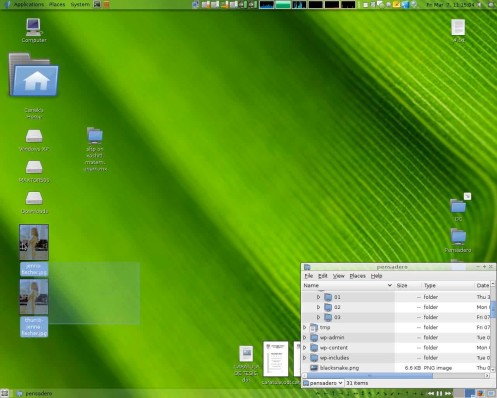Open the pensadero location dropdown in status bar
Screen dimensions: 497x398
coord(323,383)
